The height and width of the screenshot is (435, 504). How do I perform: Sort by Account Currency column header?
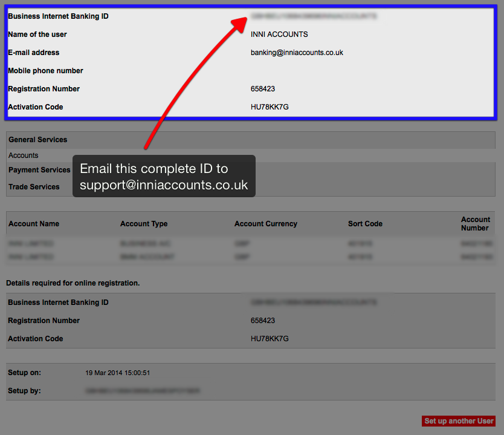[266, 224]
